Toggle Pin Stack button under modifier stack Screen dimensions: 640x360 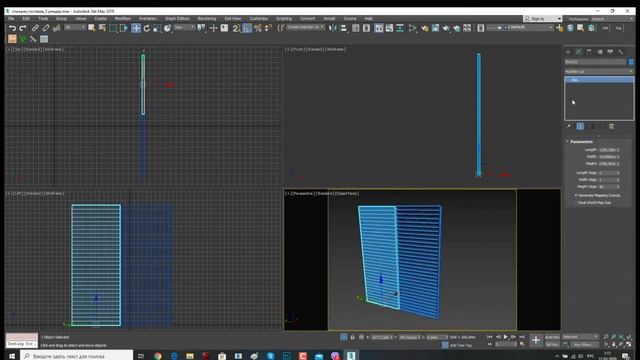569,127
